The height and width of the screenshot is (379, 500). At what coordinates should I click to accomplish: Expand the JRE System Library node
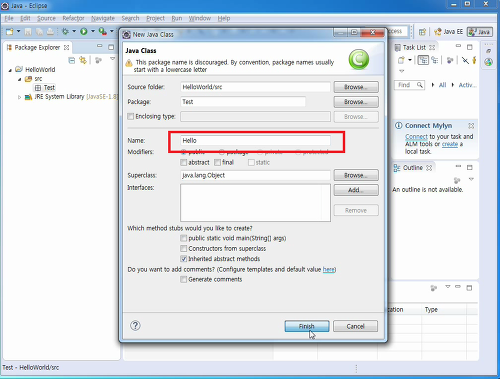pos(19,97)
